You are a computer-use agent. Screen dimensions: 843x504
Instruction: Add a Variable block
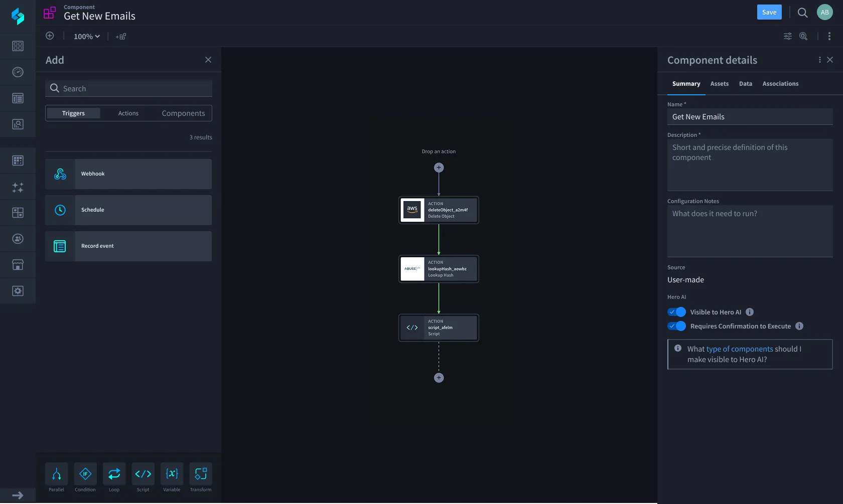tap(172, 474)
